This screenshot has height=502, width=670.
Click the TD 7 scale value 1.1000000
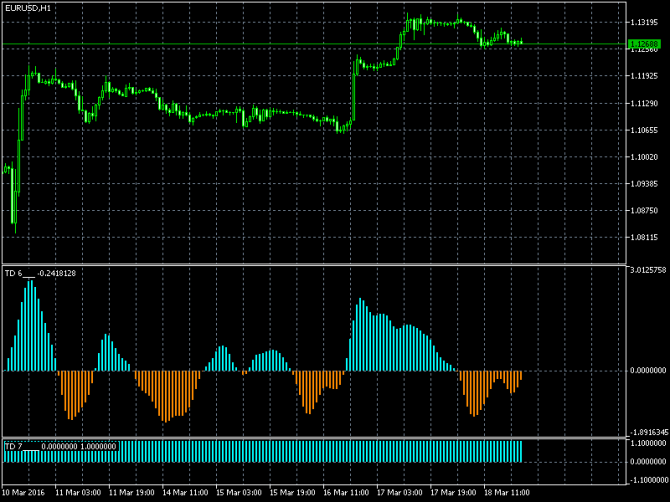(648, 444)
